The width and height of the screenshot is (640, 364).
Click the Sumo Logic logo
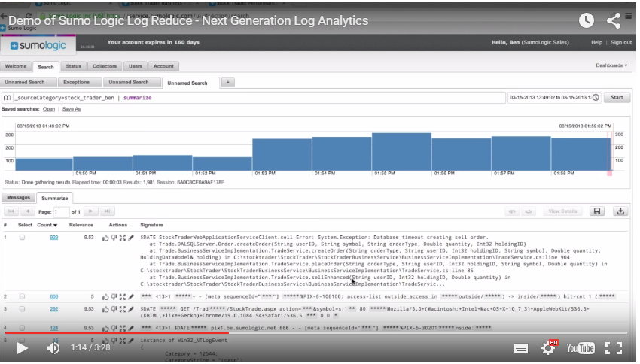pos(38,46)
